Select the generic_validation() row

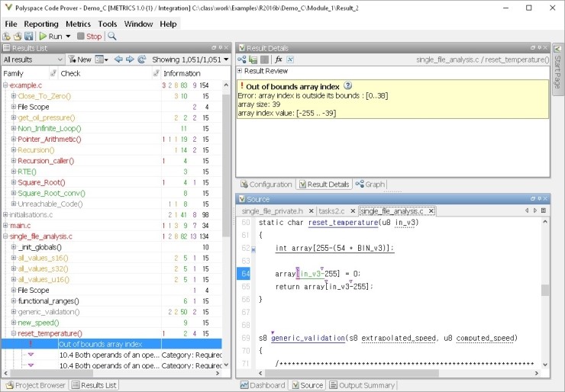coord(111,312)
